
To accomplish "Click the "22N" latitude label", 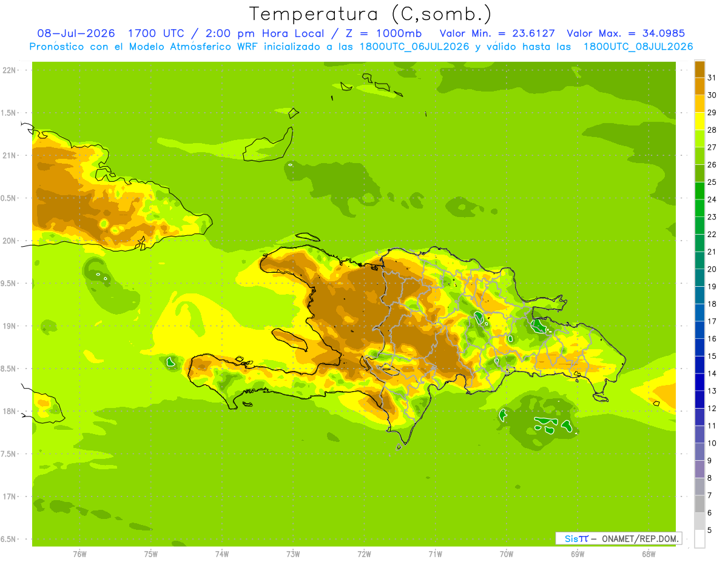I will point(8,70).
